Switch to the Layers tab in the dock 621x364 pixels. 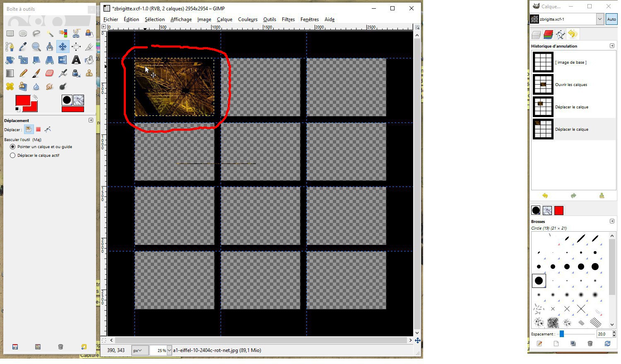click(536, 34)
